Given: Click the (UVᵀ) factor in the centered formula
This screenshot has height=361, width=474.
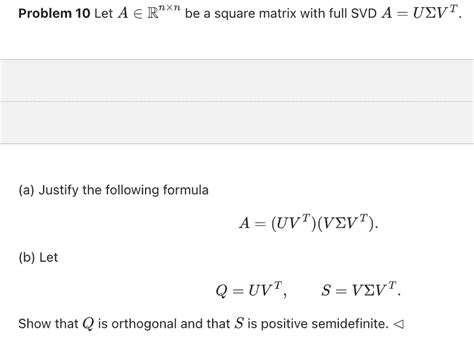Looking at the screenshot, I should [x=294, y=223].
